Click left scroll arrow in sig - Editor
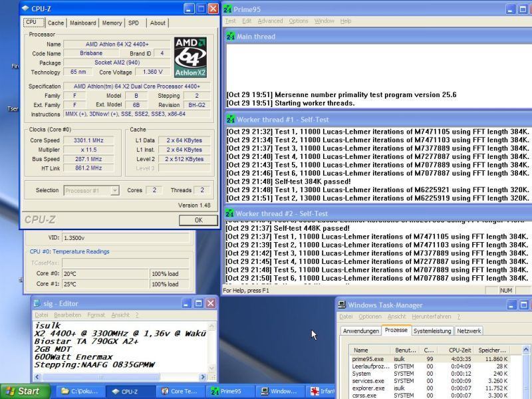Image resolution: width=532 pixels, height=399 pixels. coord(37,377)
